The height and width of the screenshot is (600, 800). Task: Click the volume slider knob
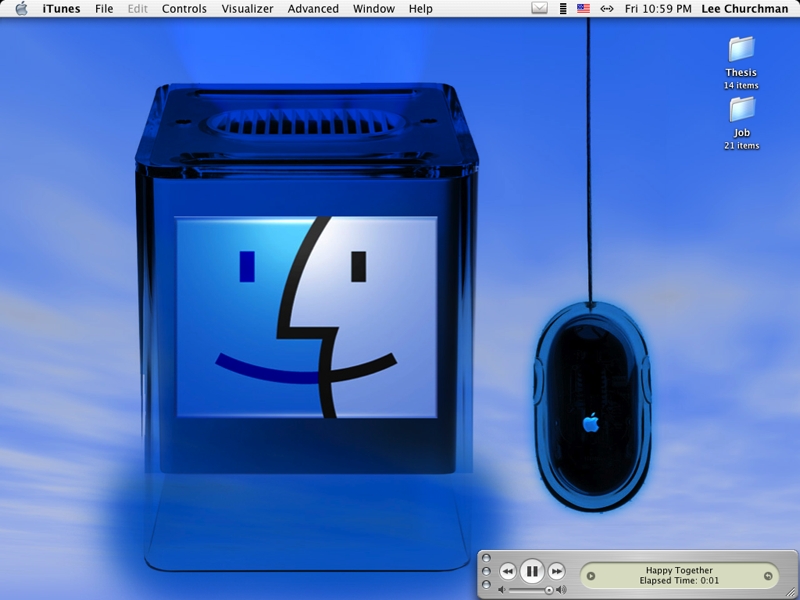tap(549, 590)
